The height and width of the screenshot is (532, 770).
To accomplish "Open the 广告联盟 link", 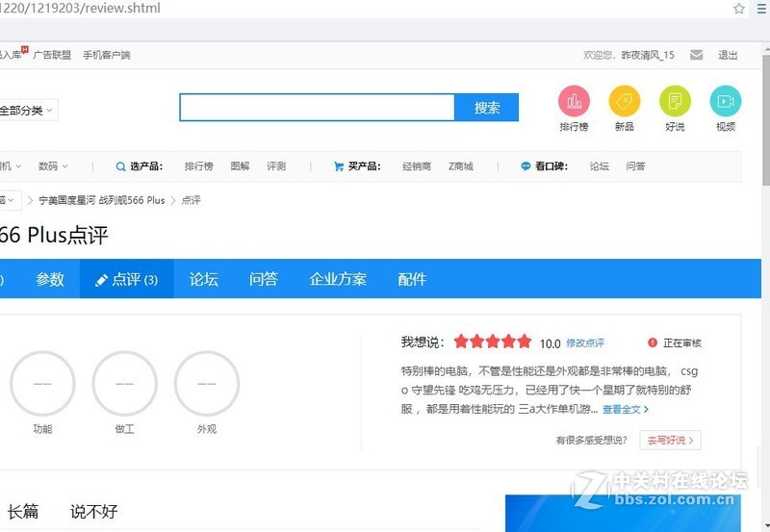I will (x=52, y=55).
